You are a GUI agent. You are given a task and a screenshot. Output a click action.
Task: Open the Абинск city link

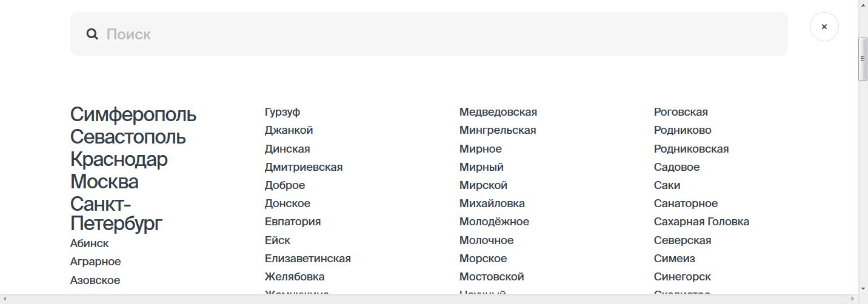90,243
